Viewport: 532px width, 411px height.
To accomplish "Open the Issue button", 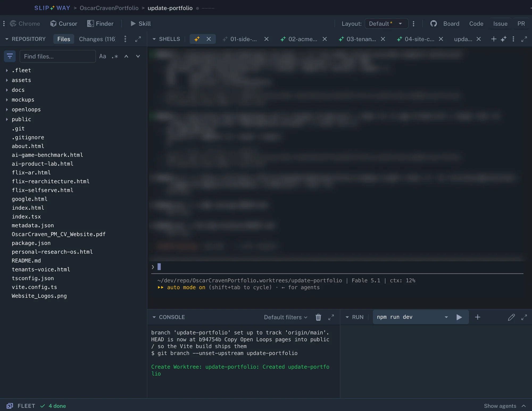I will tap(500, 24).
